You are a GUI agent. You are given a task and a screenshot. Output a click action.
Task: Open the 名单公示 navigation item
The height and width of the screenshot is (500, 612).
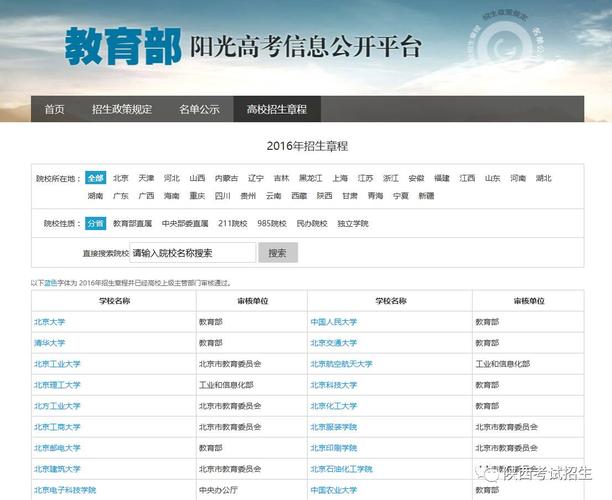199,109
